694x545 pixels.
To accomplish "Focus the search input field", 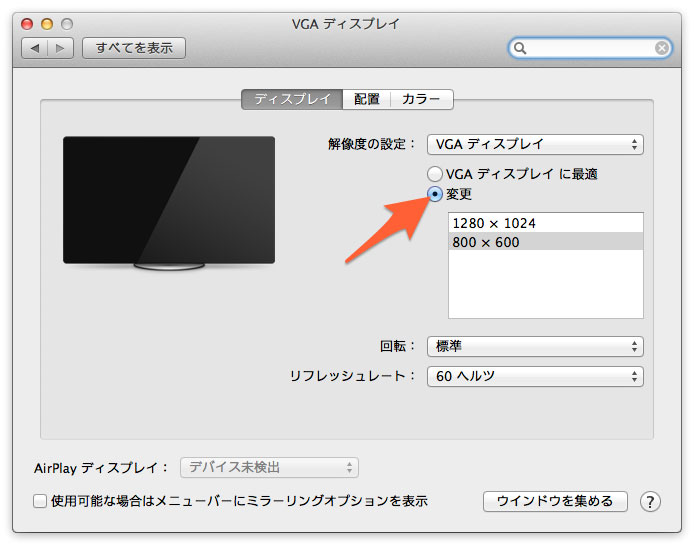I will click(x=590, y=48).
